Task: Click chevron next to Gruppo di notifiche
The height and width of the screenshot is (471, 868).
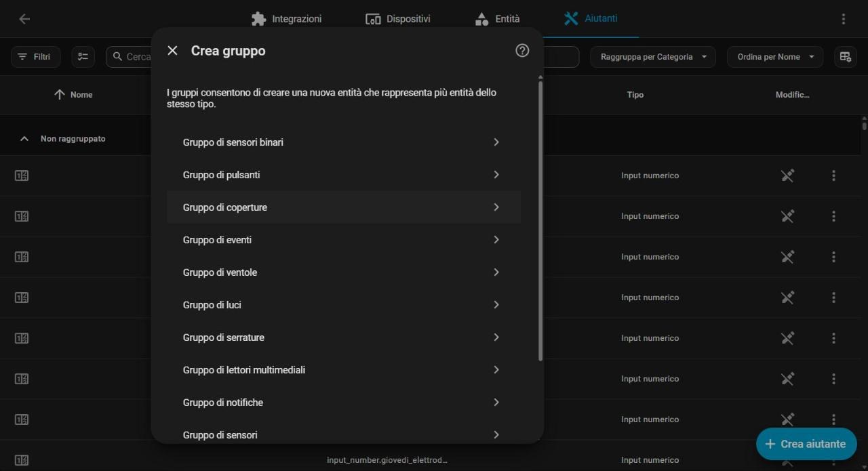Action: point(496,403)
